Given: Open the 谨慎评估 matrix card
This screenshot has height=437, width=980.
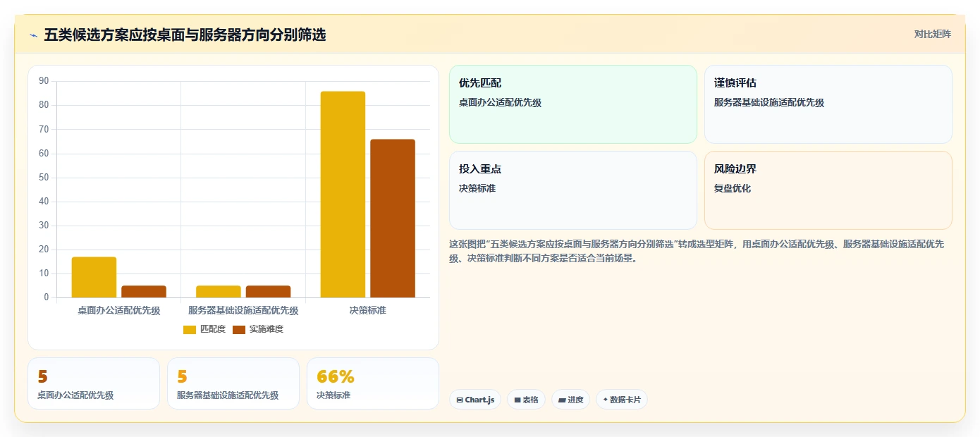Looking at the screenshot, I should 828,104.
